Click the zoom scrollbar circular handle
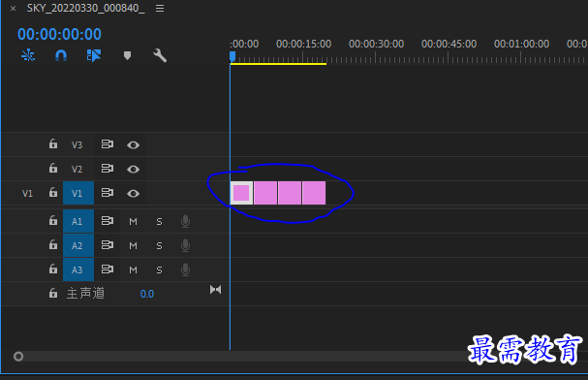 [18, 357]
